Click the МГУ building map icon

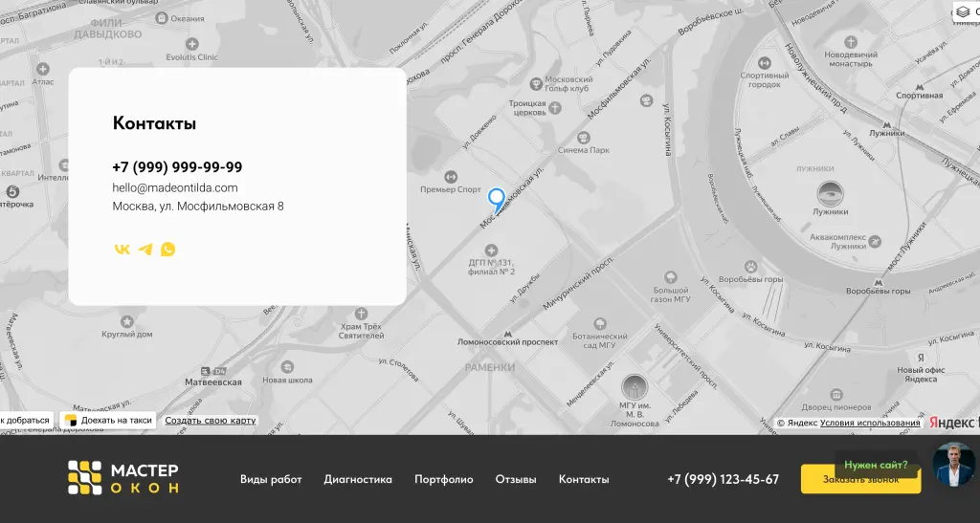pos(635,387)
